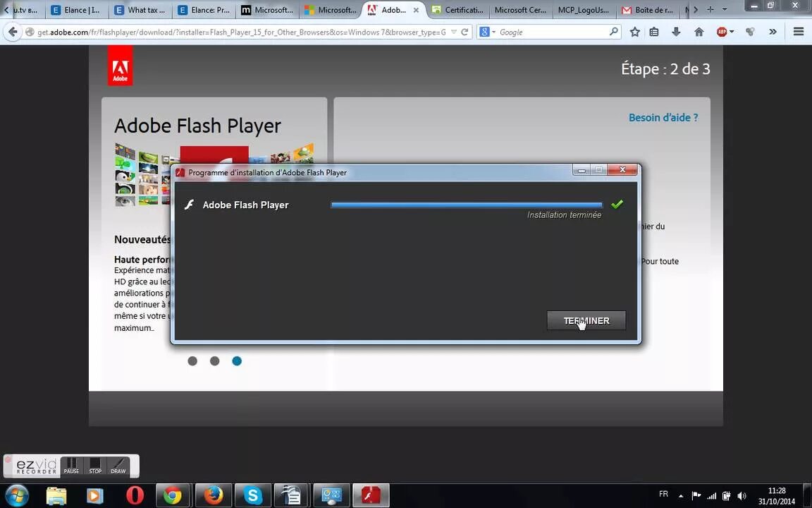Open the Action Center flag icon
This screenshot has height=508, width=812.
pyautogui.click(x=696, y=496)
